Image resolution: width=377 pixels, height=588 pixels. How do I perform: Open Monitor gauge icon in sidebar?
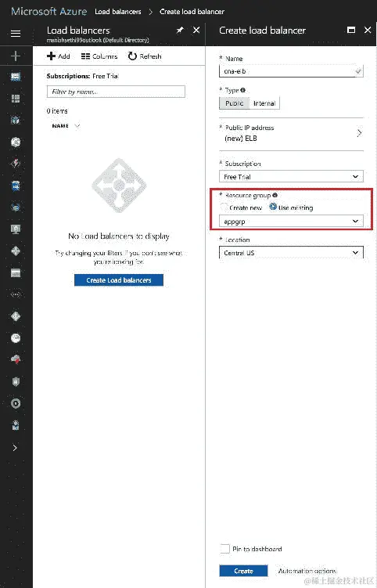[x=16, y=338]
